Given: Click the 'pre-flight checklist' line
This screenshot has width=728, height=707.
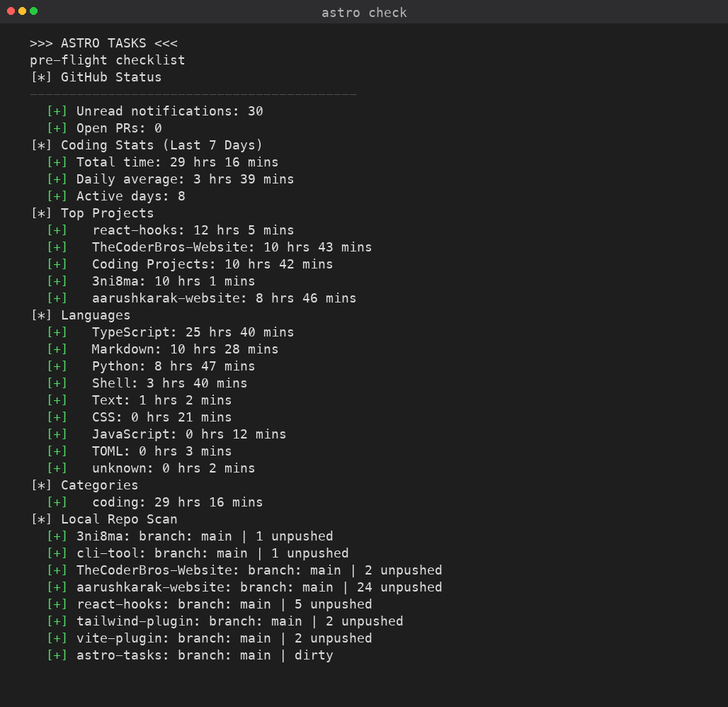Looking at the screenshot, I should [107, 60].
